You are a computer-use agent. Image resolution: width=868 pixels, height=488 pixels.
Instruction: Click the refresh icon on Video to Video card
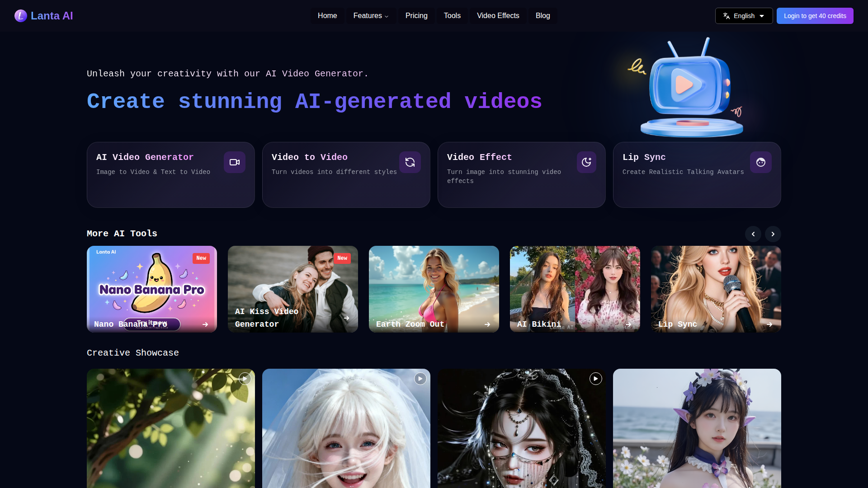tap(410, 162)
